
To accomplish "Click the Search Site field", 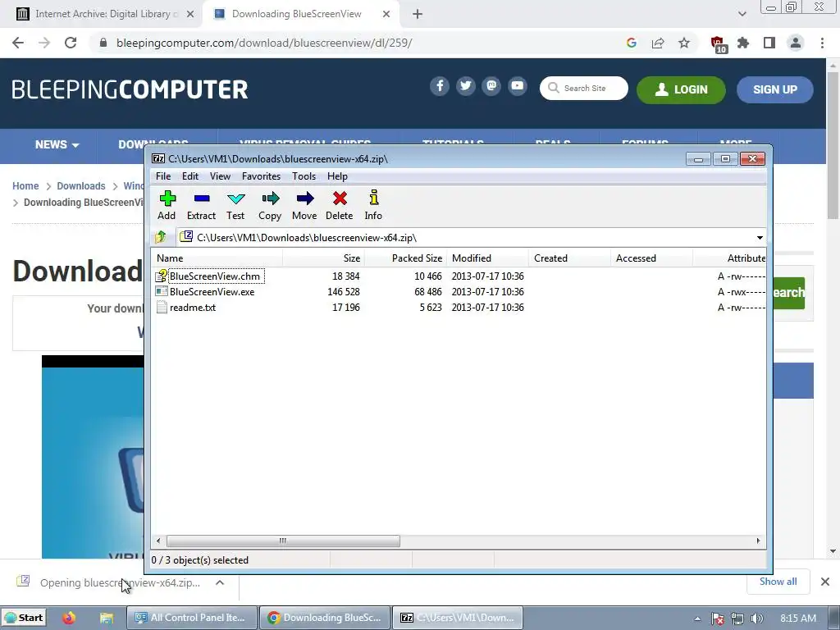I will pyautogui.click(x=584, y=89).
